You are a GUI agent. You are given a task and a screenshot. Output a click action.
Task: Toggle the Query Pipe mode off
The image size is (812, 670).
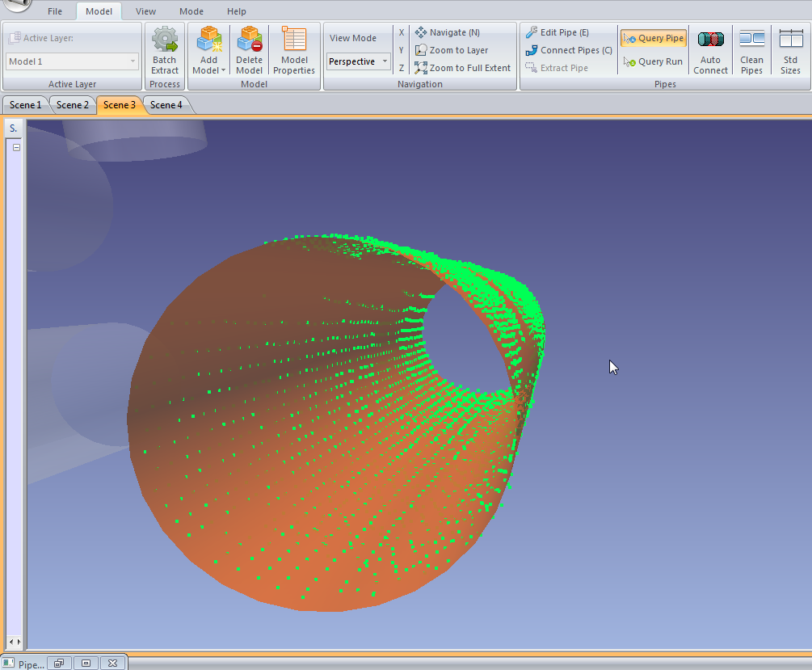pos(653,38)
